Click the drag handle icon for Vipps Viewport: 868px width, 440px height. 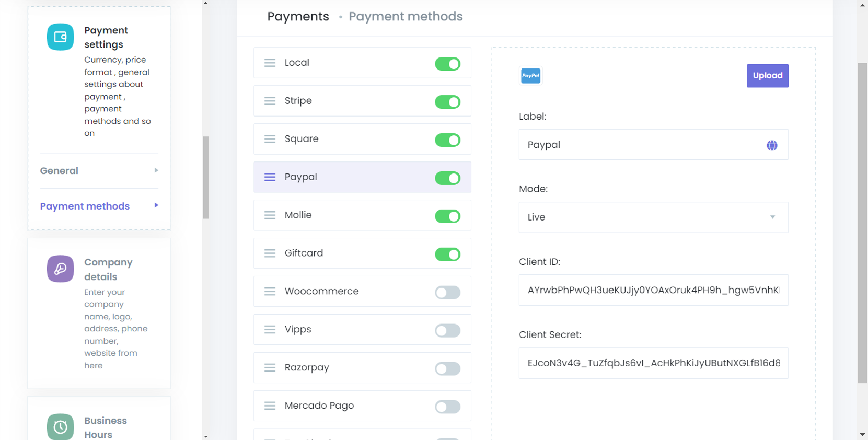point(270,330)
